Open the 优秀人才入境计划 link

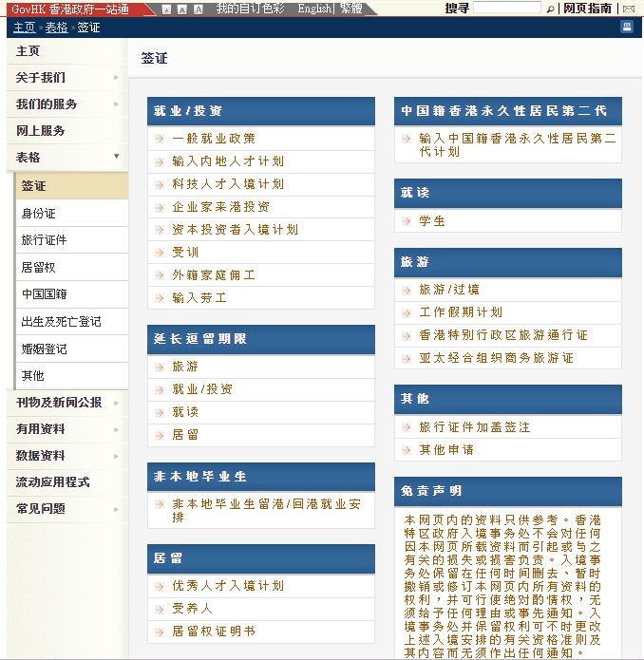tap(228, 586)
